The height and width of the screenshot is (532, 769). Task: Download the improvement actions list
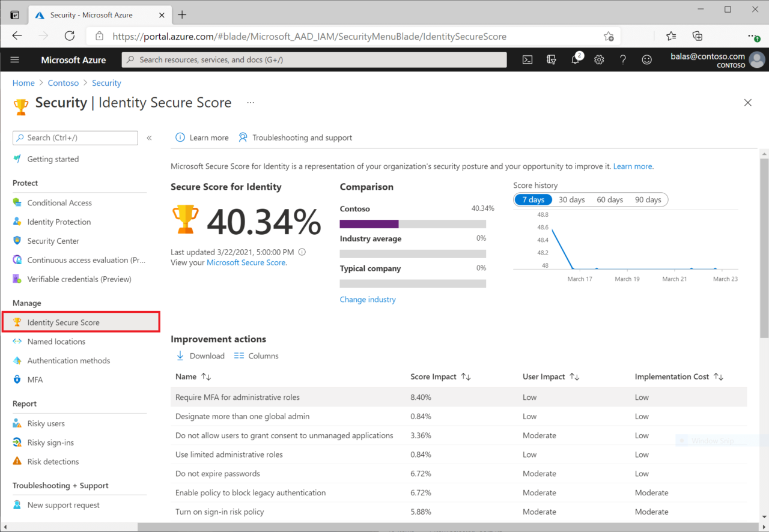[x=200, y=355]
